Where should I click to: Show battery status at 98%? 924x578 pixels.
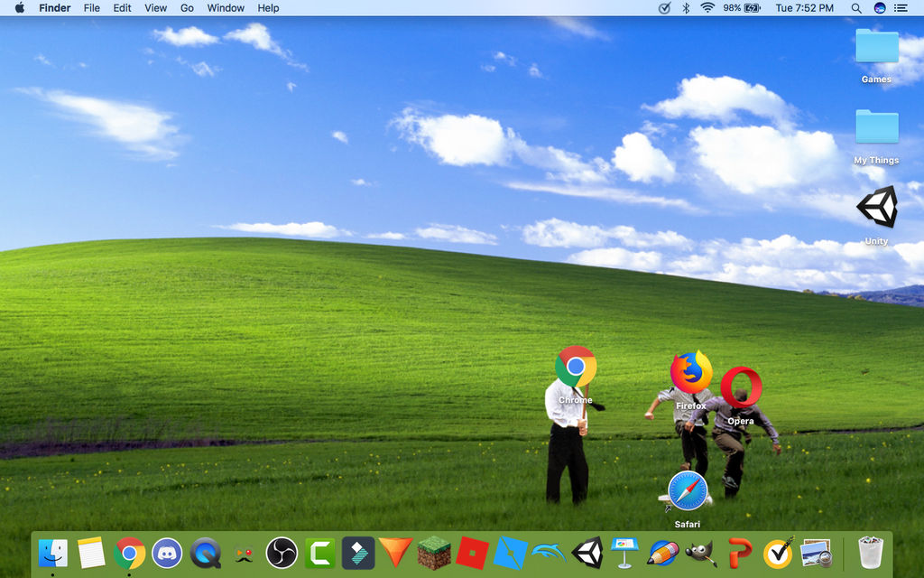(742, 7)
